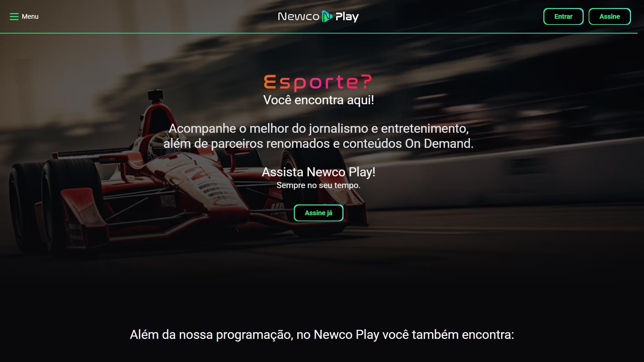Click the "Acompanhe o melhor do jornalismo" line

coord(318,128)
